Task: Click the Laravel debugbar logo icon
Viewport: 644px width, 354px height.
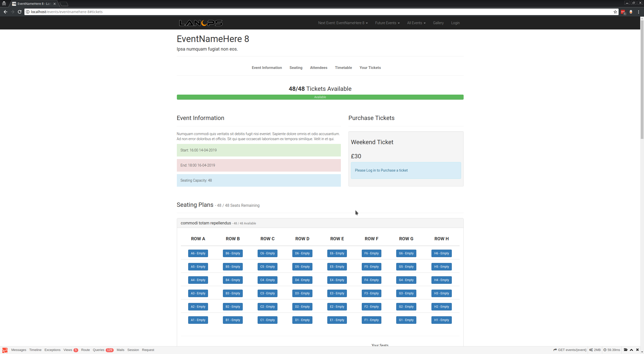Action: click(5, 350)
